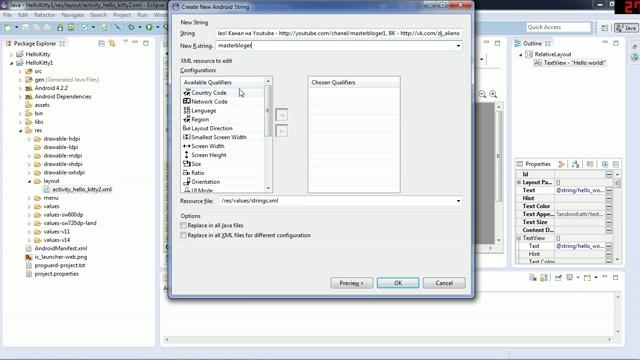Click the New toolbar icon in Eclipse
Screen dimensions: 640x360
[8, 27]
